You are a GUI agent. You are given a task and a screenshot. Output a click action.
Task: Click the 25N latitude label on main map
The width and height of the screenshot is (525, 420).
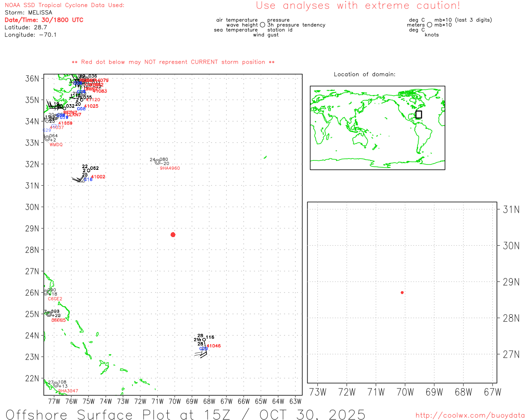[x=32, y=314]
